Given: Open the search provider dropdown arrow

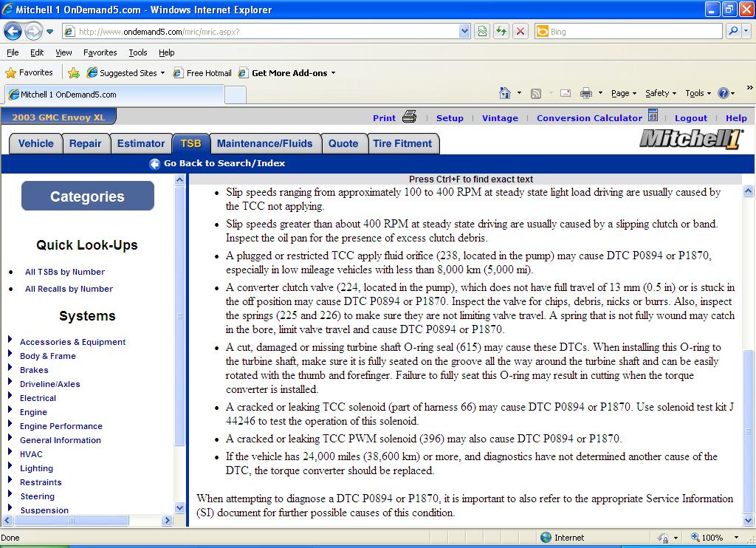Looking at the screenshot, I should (x=746, y=31).
